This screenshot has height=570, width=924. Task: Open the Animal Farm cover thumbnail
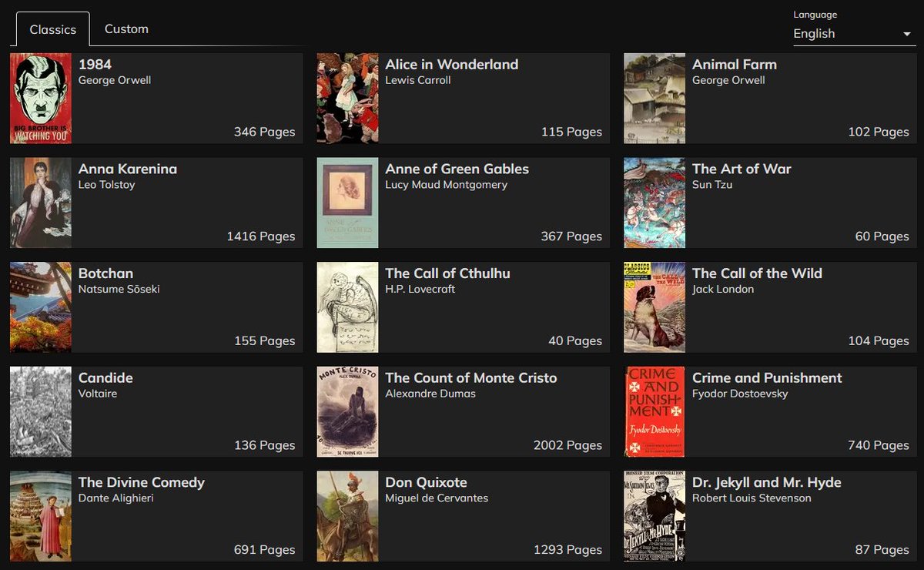click(x=654, y=99)
